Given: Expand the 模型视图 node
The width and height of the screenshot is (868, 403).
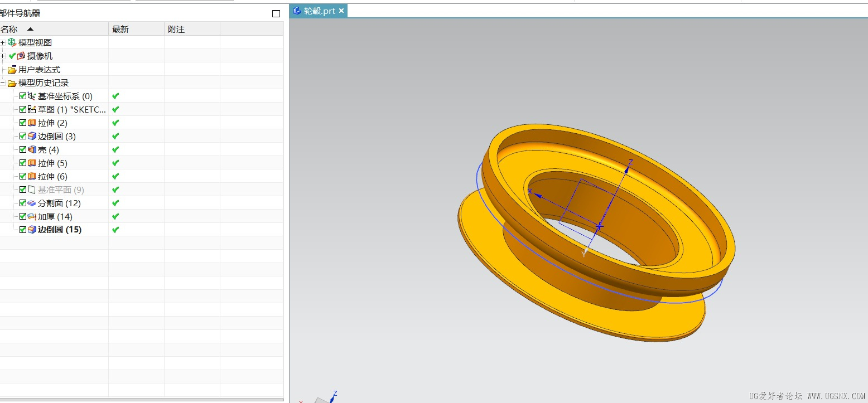Looking at the screenshot, I should click(x=3, y=42).
